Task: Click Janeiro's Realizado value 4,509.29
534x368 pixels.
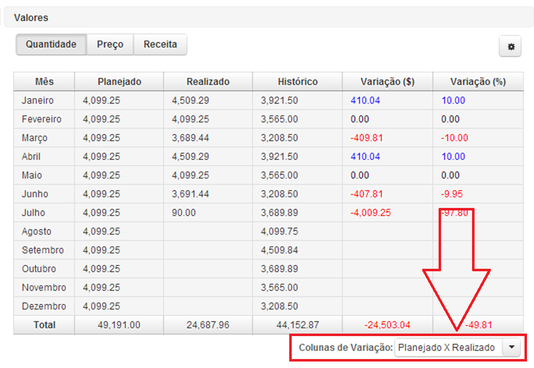Action: pos(190,100)
